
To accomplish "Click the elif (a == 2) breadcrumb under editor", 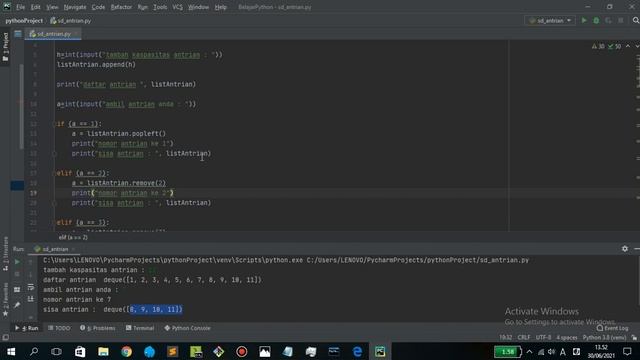I will pos(73,238).
